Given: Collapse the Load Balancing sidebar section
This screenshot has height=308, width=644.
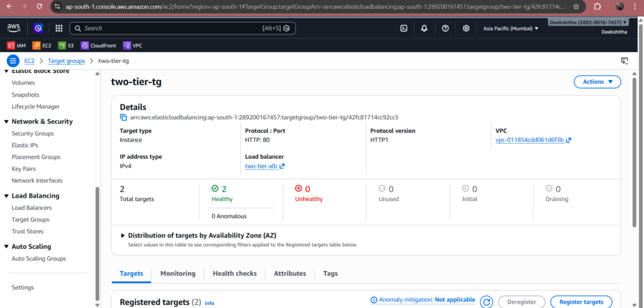Looking at the screenshot, I should coord(6,196).
